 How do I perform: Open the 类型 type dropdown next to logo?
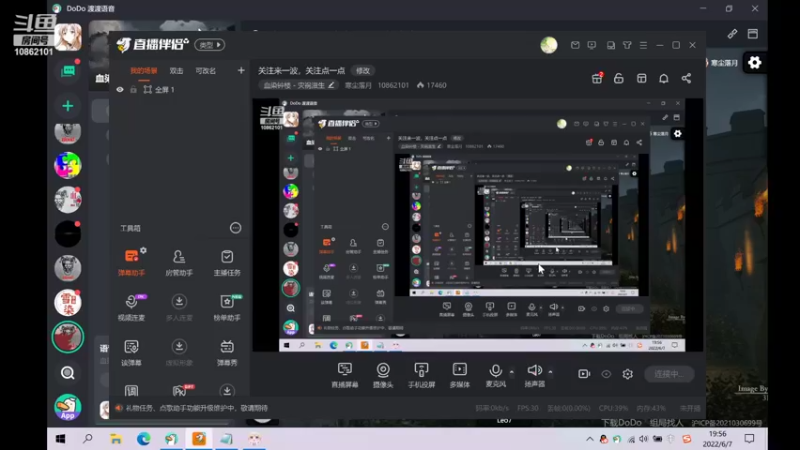[x=210, y=45]
